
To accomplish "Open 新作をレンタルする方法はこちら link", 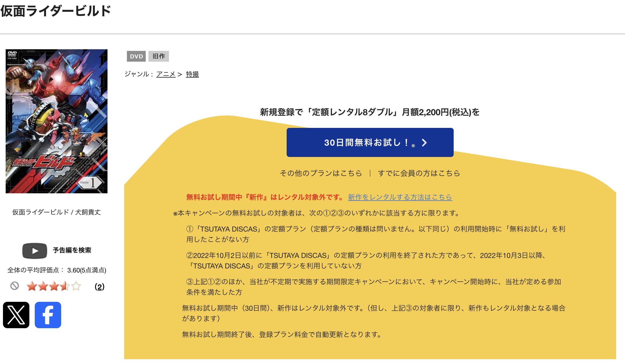I will tap(400, 197).
